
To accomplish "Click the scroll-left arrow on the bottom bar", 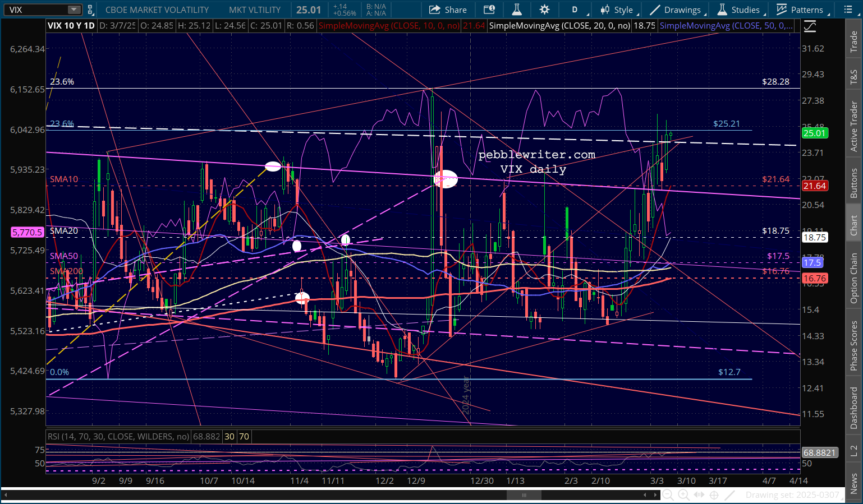I will [x=645, y=495].
